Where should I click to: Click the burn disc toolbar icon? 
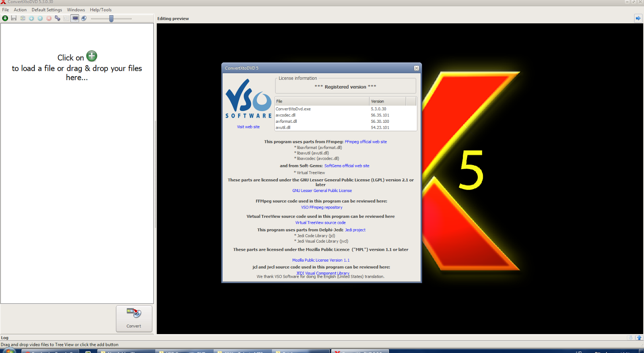pyautogui.click(x=84, y=18)
